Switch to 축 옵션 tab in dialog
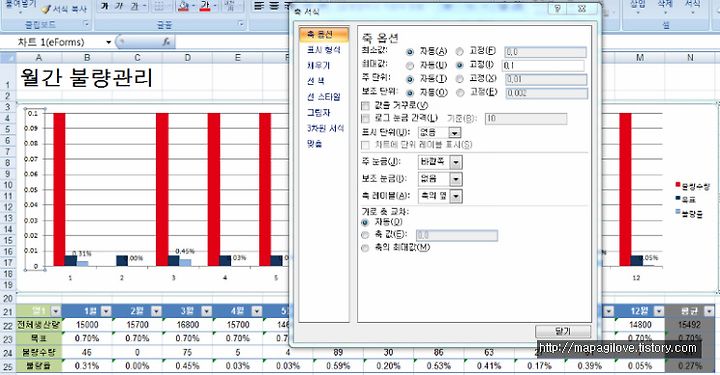This screenshot has height=375, width=720. [324, 34]
